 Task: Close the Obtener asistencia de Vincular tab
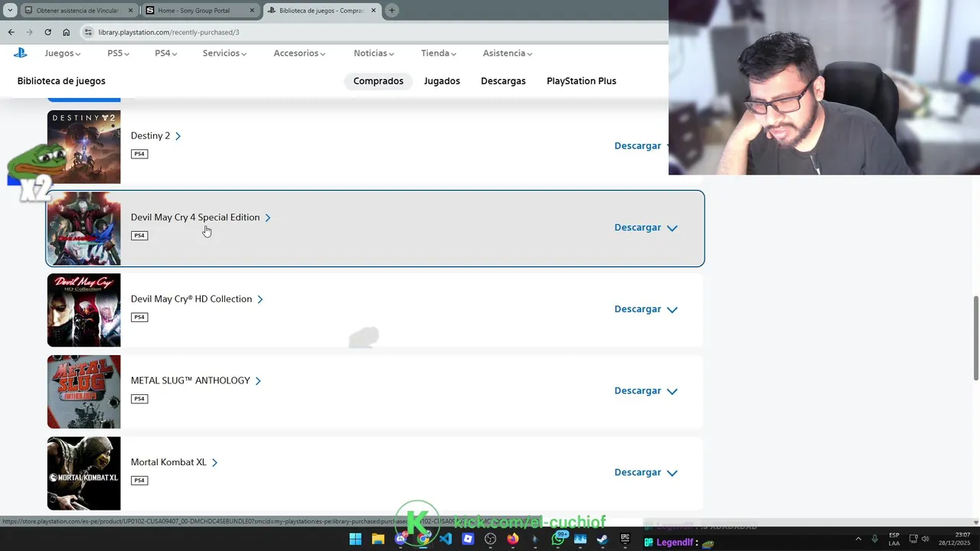(130, 11)
